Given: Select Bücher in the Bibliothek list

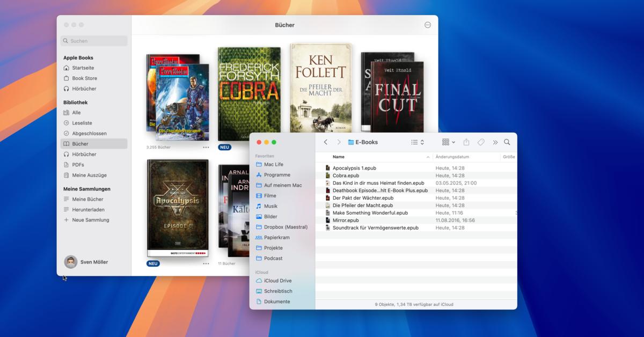Looking at the screenshot, I should pos(94,144).
